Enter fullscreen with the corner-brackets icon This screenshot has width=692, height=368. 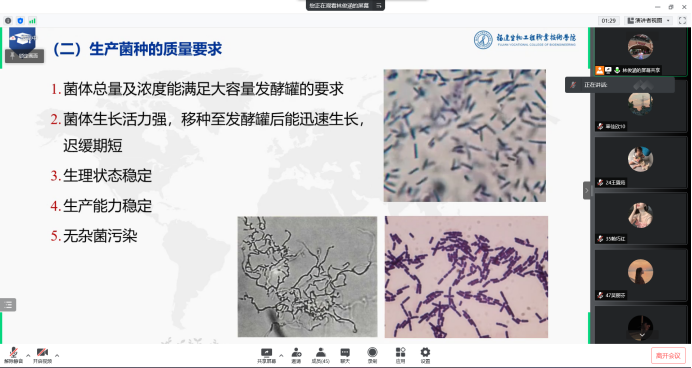click(x=683, y=20)
